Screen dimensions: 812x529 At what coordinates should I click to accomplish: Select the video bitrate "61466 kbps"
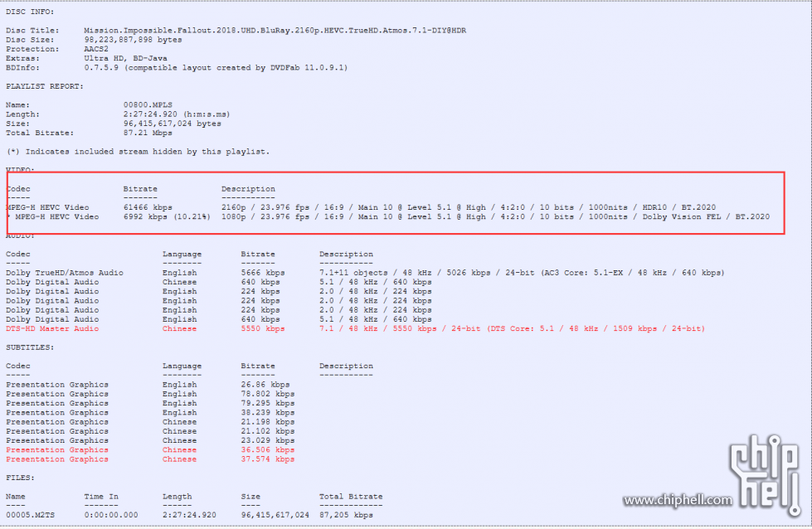click(148, 207)
